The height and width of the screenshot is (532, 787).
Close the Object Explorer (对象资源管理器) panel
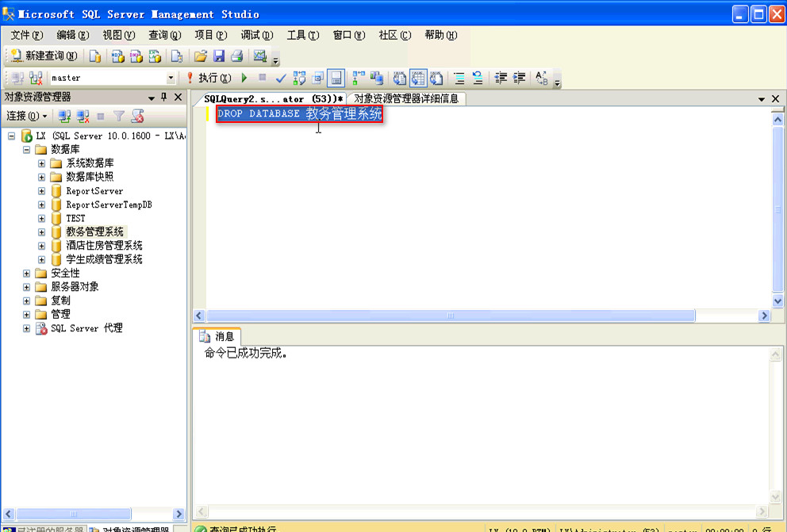coord(178,97)
